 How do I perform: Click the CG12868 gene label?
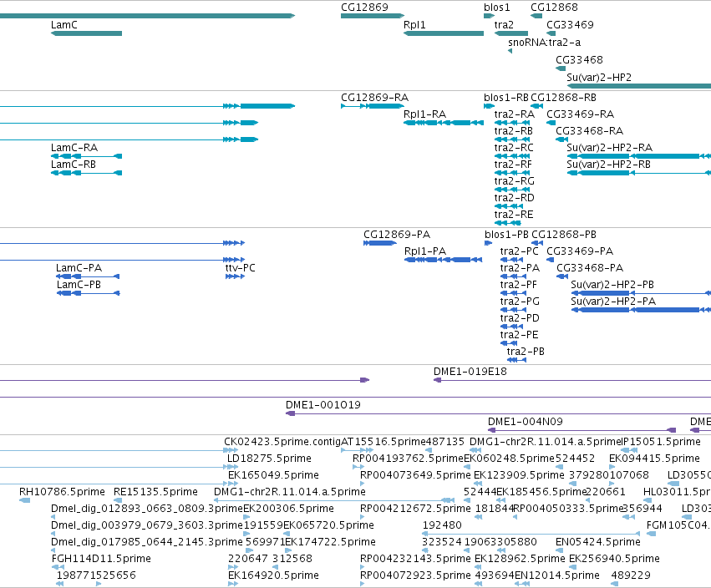click(x=554, y=8)
